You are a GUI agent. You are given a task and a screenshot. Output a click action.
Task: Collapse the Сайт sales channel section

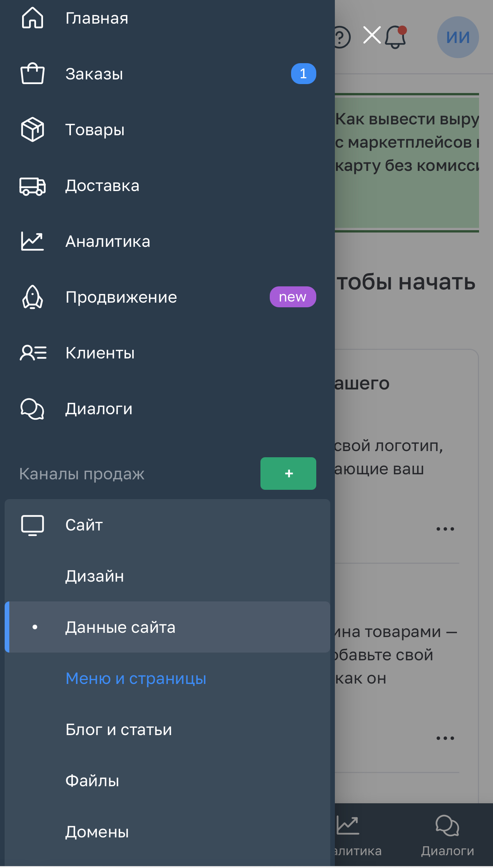[x=84, y=525]
